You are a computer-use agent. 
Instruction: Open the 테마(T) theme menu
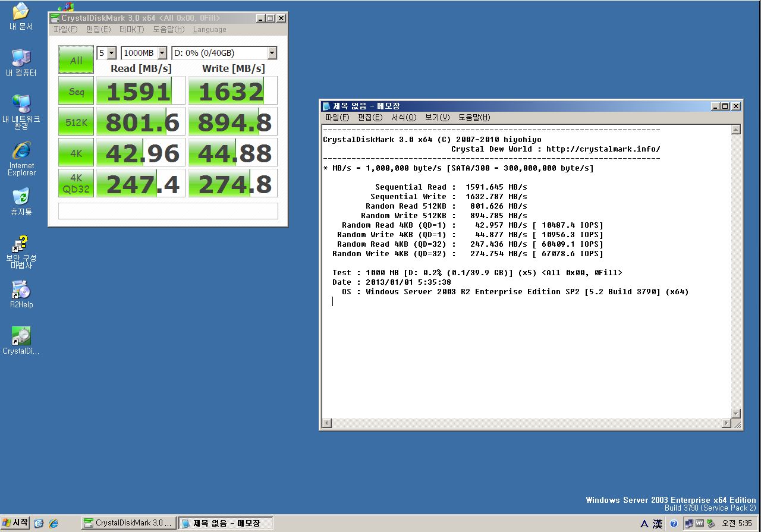(x=131, y=29)
